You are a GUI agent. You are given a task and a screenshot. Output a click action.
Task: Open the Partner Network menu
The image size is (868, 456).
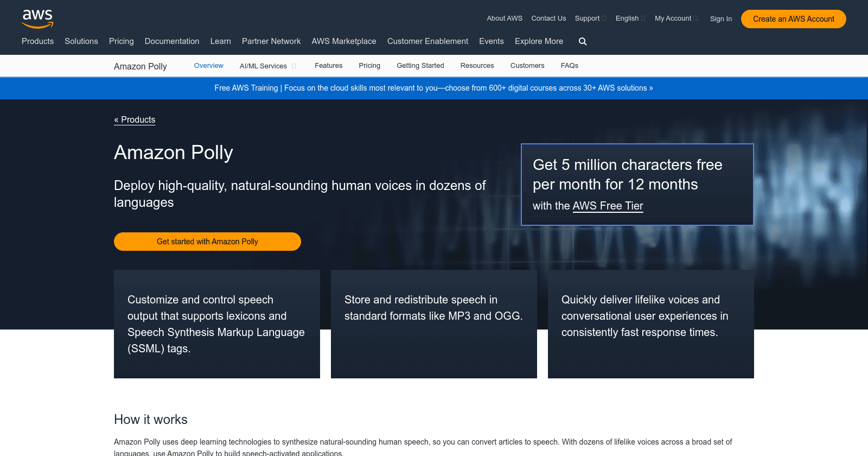coord(271,41)
